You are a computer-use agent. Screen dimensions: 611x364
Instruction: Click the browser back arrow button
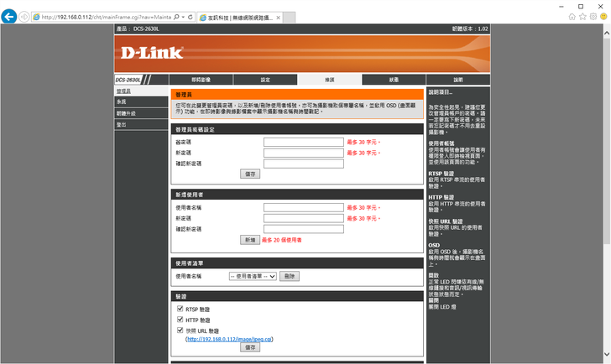pyautogui.click(x=9, y=17)
